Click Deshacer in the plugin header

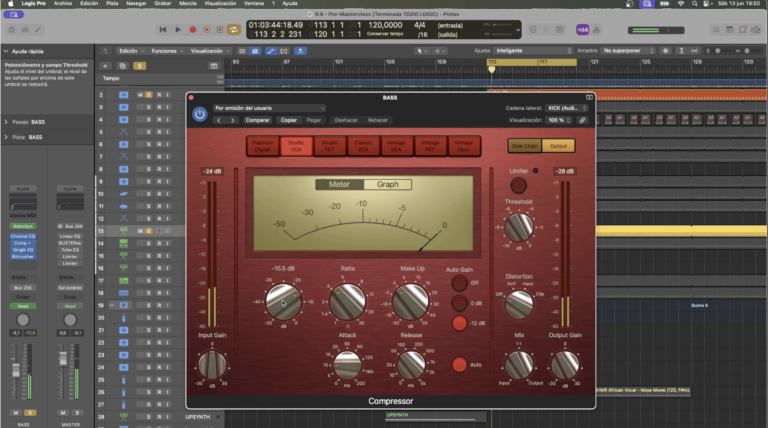click(346, 120)
